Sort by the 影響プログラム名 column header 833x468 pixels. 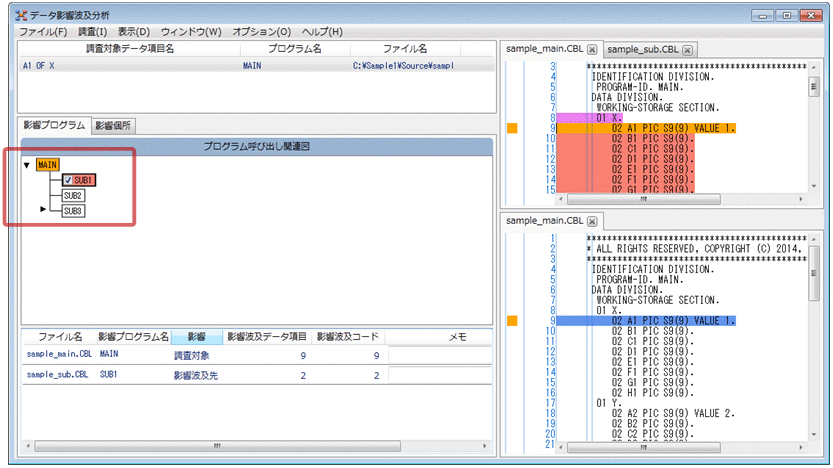133,337
